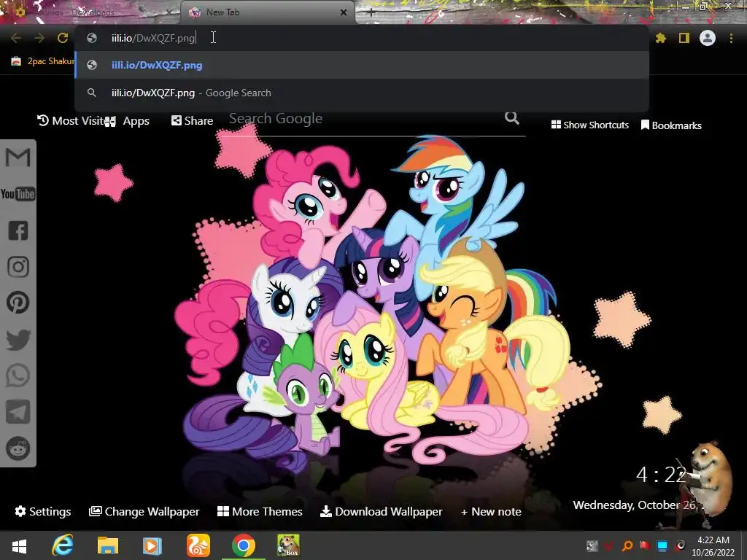Open Chrome's three-dot menu
Image resolution: width=747 pixels, height=560 pixels.
click(731, 38)
